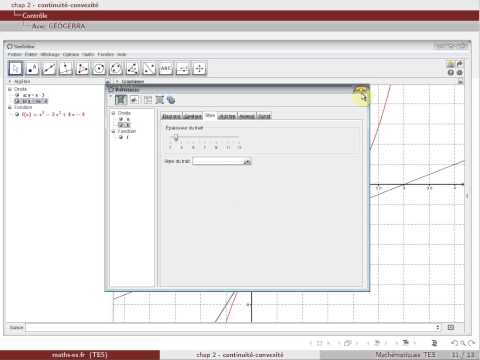
Task: Select object b in Preferences tree
Action: (x=128, y=125)
